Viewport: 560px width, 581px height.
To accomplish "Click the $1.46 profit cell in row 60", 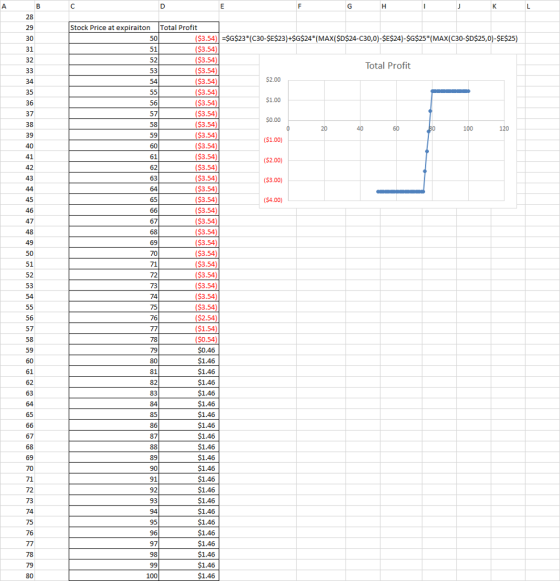I will point(189,361).
